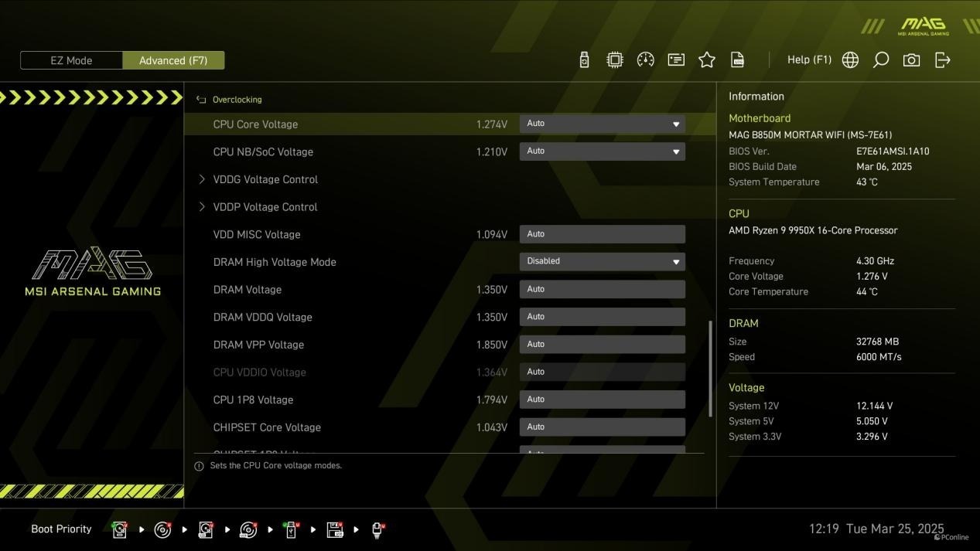Click the 1.094V VDD MISC reading
The height and width of the screenshot is (551, 980).
point(492,235)
